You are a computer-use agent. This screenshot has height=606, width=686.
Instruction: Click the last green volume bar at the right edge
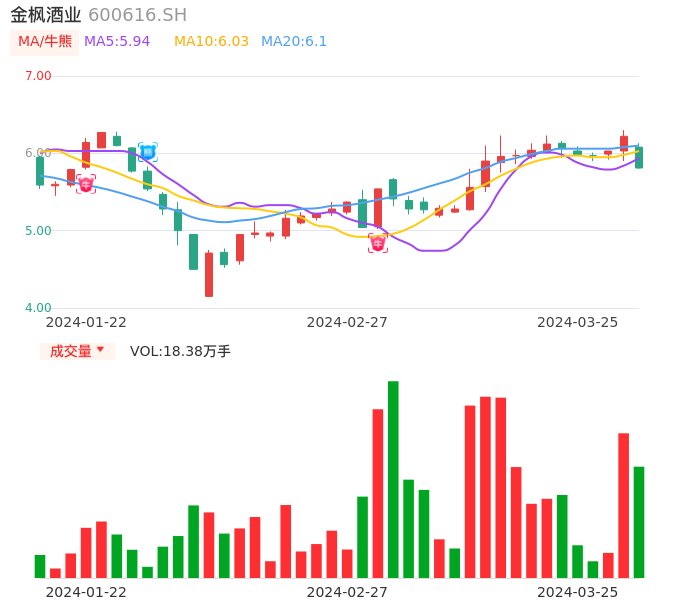click(639, 522)
